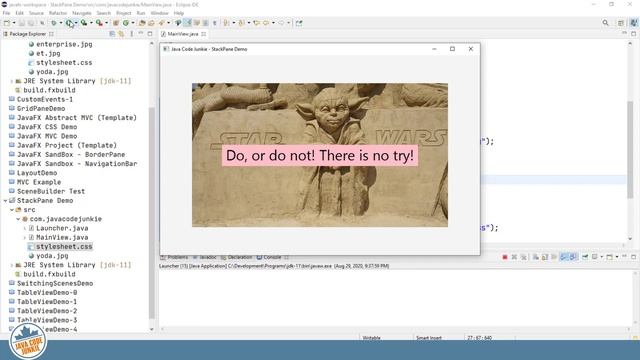Click the New Java Class icon
The image size is (640, 360).
[126, 23]
